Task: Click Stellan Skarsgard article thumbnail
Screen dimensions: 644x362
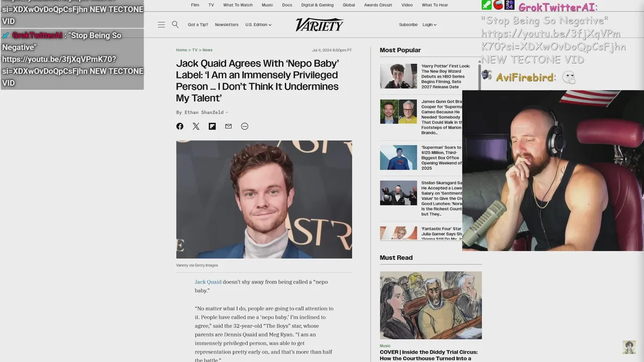Action: (x=398, y=193)
